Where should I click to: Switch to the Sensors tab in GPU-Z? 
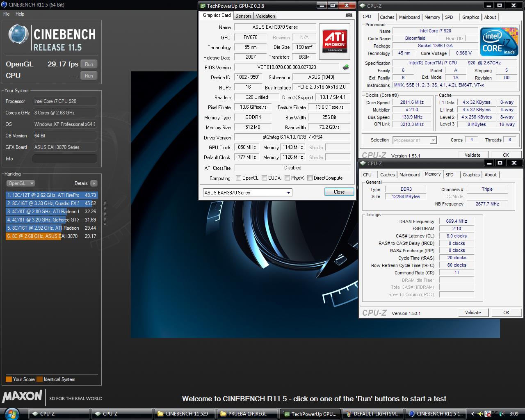(x=243, y=16)
